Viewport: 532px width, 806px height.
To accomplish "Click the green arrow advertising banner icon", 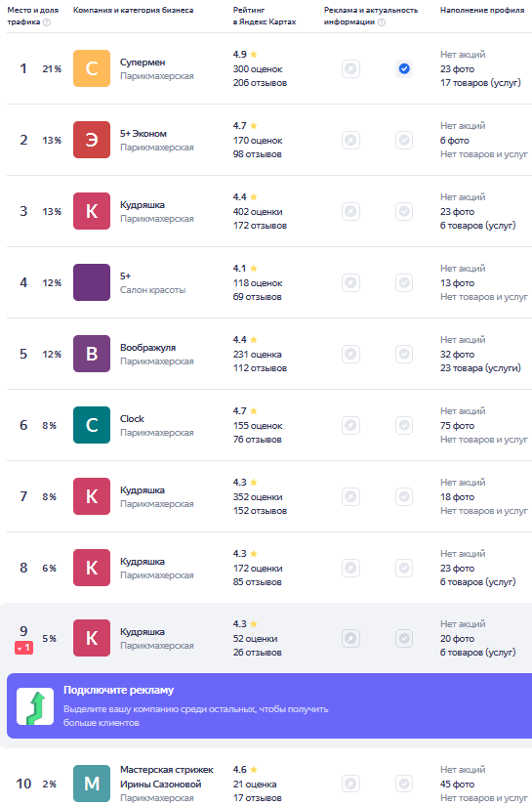I will pos(35,706).
